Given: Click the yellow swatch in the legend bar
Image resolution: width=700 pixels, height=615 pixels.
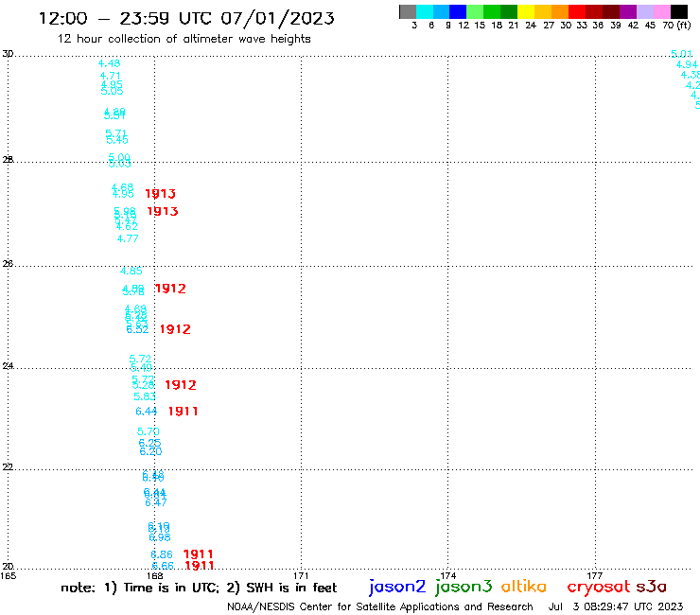Looking at the screenshot, I should point(526,11).
